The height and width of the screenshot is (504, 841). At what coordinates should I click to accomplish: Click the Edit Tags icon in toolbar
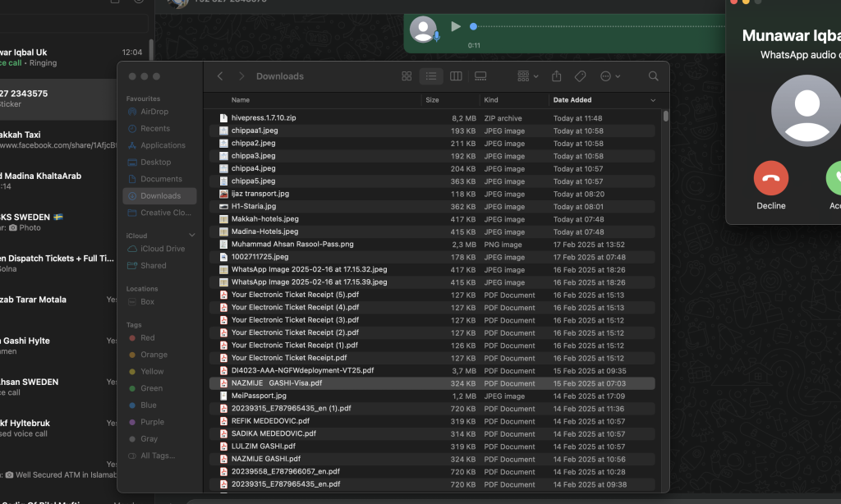pyautogui.click(x=580, y=76)
